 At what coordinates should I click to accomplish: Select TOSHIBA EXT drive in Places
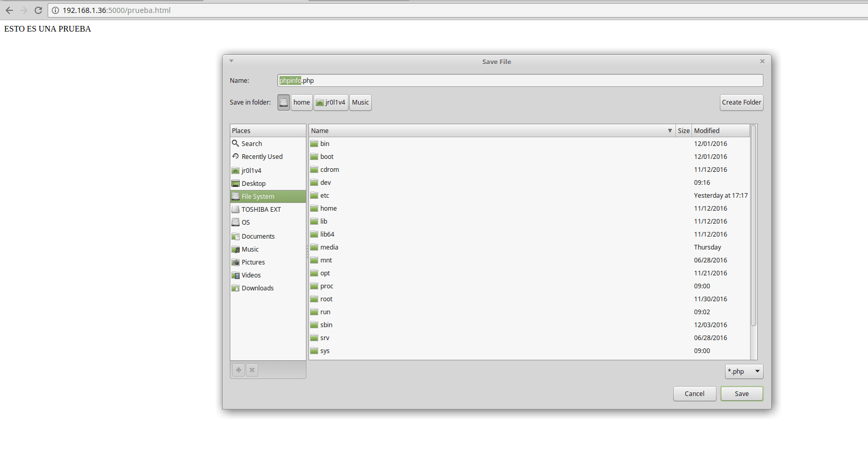(261, 210)
